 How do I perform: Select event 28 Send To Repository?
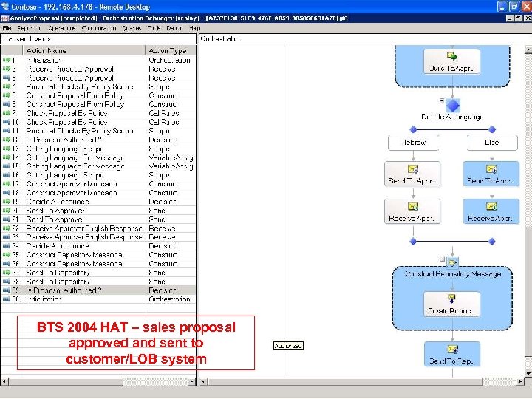click(98, 282)
